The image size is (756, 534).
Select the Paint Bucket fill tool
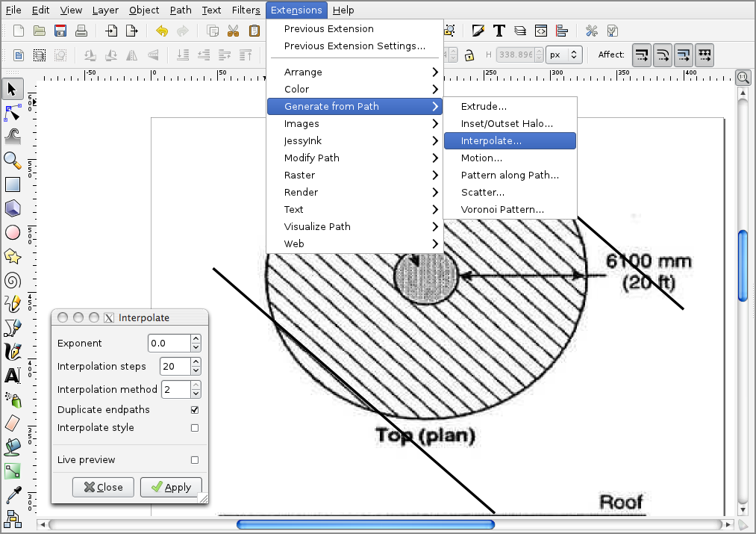click(12, 447)
